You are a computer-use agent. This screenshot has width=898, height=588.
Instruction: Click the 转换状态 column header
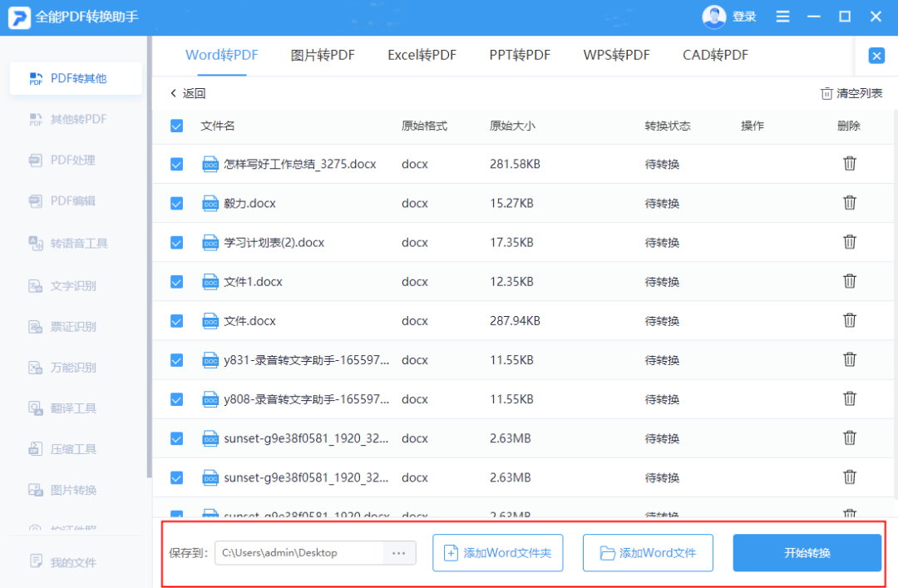[x=668, y=126]
